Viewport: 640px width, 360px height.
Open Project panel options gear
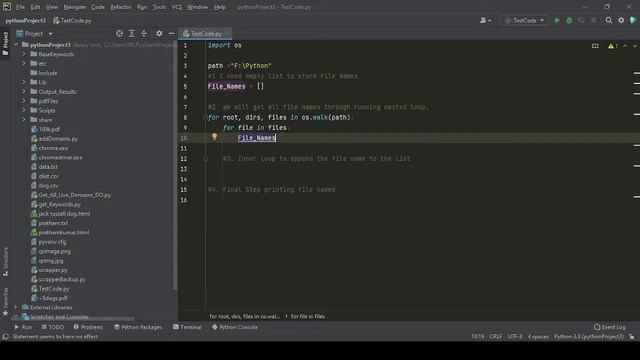click(159, 33)
